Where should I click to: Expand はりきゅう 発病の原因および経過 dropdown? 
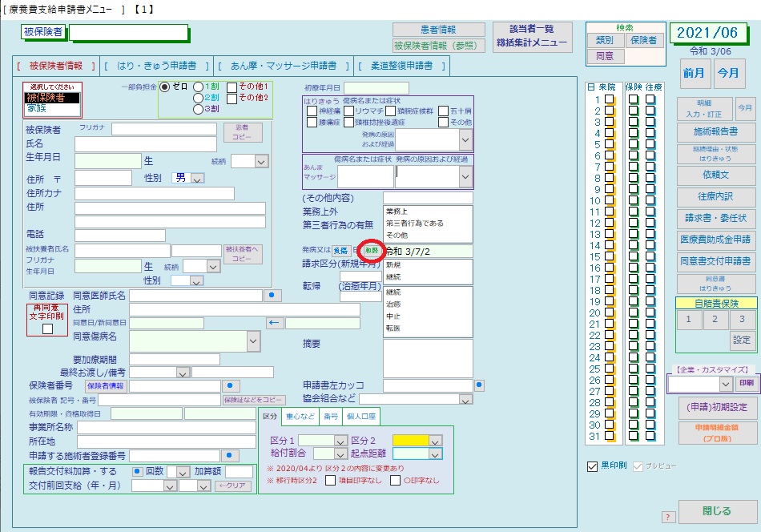coord(465,140)
